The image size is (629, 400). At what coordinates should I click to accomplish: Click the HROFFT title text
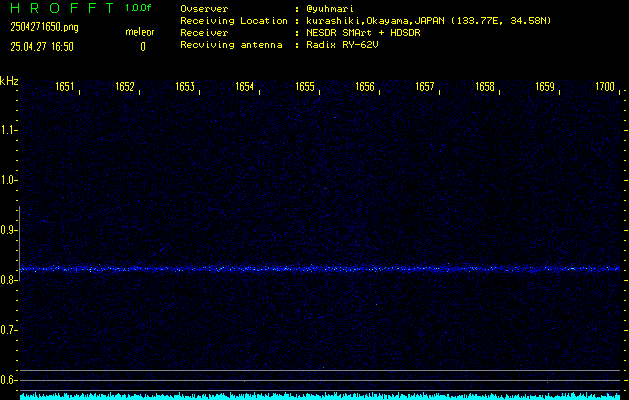point(63,8)
